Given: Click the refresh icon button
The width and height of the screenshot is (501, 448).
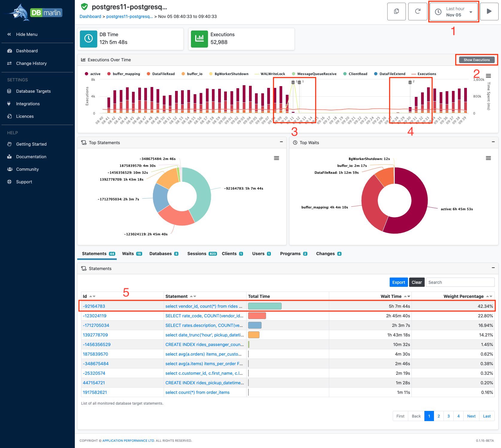Looking at the screenshot, I should 417,11.
